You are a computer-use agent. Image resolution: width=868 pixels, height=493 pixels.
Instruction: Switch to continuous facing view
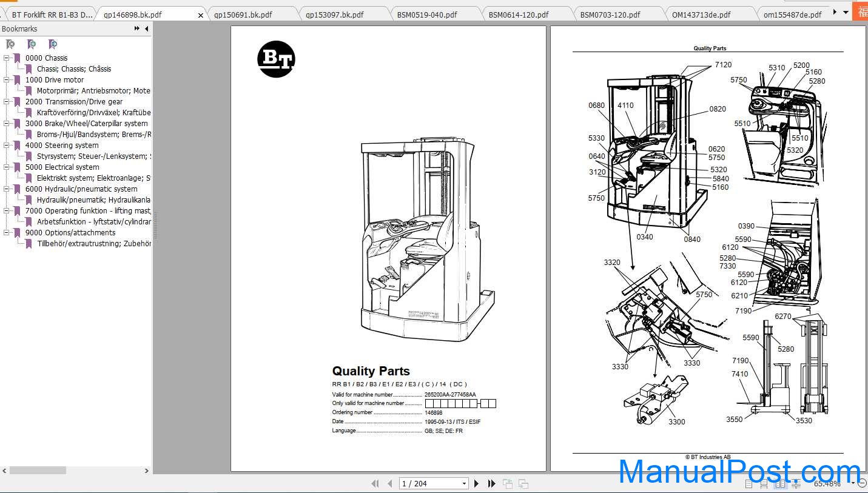coord(795,484)
